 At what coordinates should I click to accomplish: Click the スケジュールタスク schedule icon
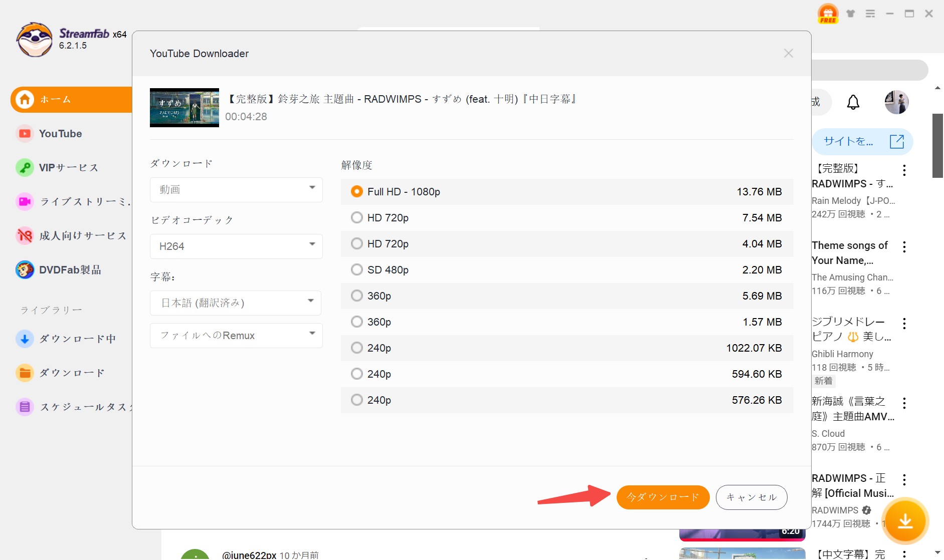coord(25,407)
